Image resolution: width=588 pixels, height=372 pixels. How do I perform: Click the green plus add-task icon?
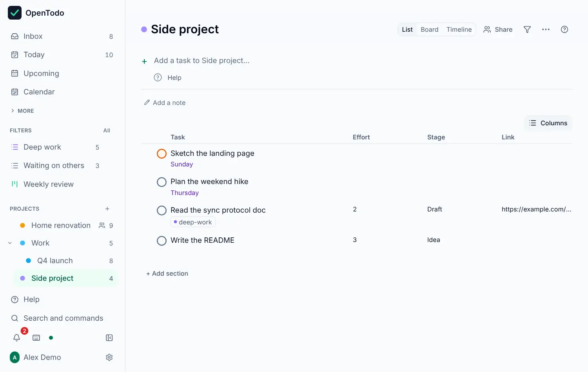(x=144, y=61)
